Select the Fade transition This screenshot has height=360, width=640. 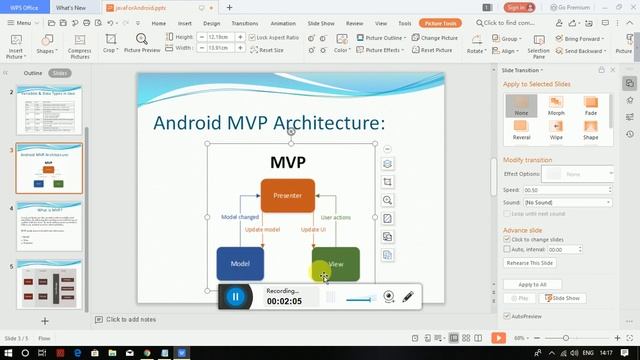click(x=591, y=106)
